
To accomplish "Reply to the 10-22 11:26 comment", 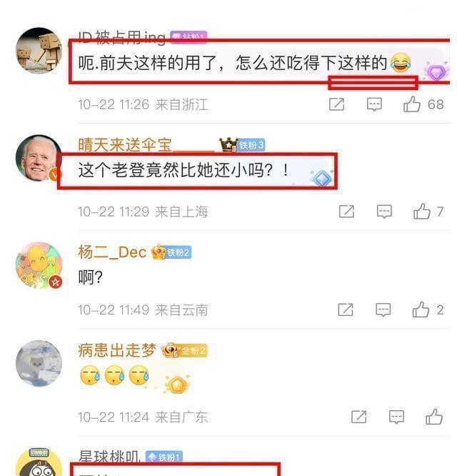I will point(374,104).
